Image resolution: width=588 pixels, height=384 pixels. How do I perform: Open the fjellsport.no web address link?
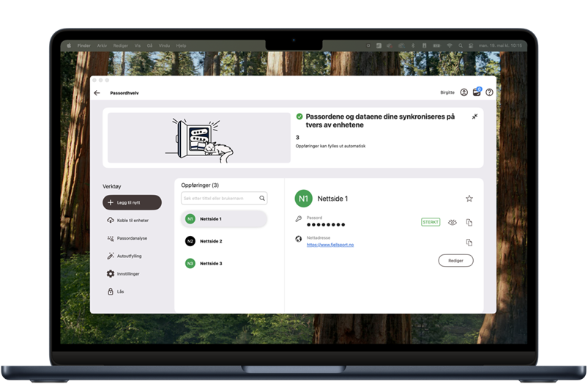[x=330, y=245]
